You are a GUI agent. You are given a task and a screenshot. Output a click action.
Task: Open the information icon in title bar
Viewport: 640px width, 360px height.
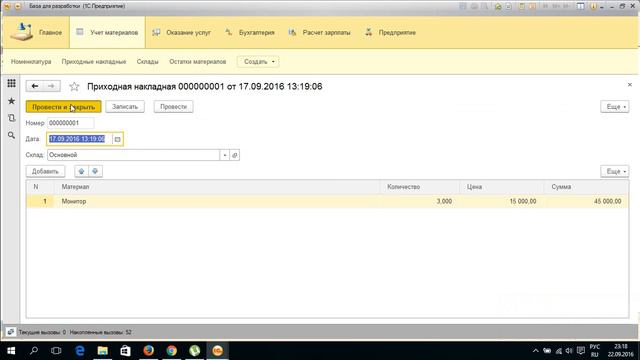593,6
